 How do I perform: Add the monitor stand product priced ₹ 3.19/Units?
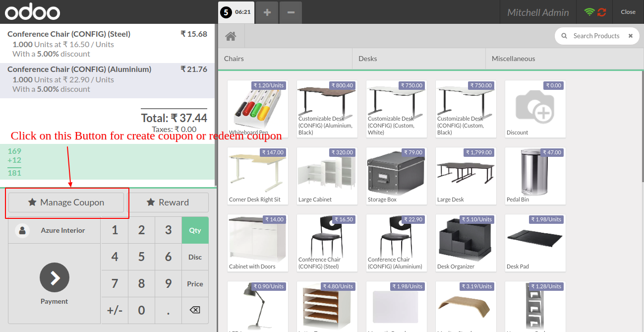point(466,307)
